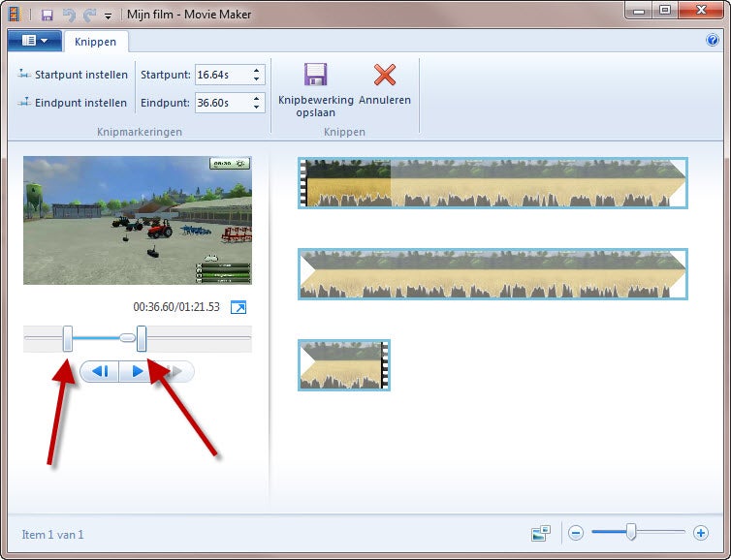Click the playhead knob on seek bar
Screen dimensions: 731x560
pyautogui.click(x=127, y=338)
